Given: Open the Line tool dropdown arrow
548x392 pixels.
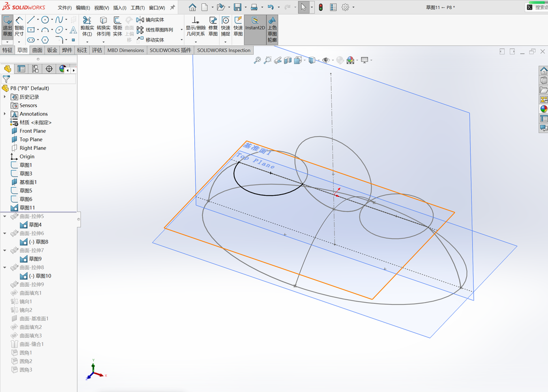Looking at the screenshot, I should (38, 20).
